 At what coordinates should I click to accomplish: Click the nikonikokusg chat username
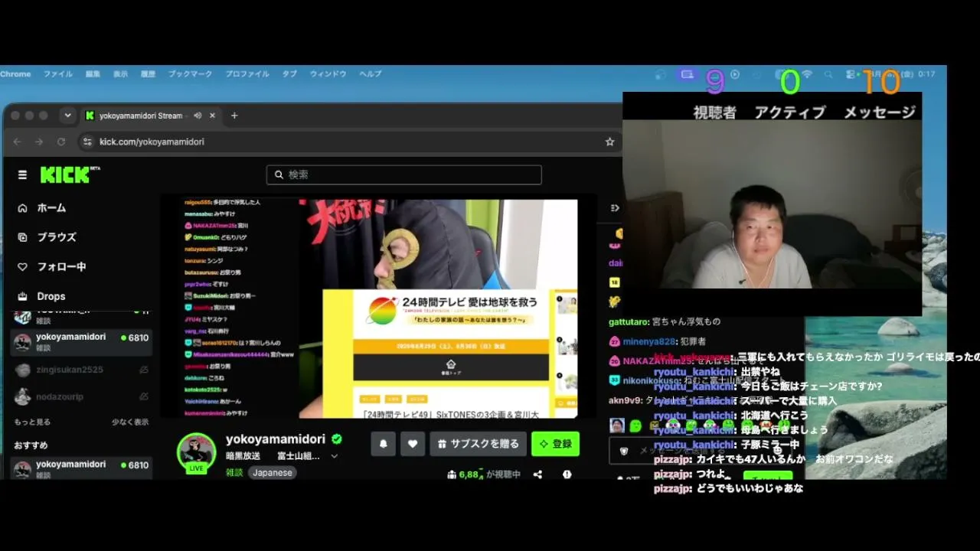coord(651,380)
